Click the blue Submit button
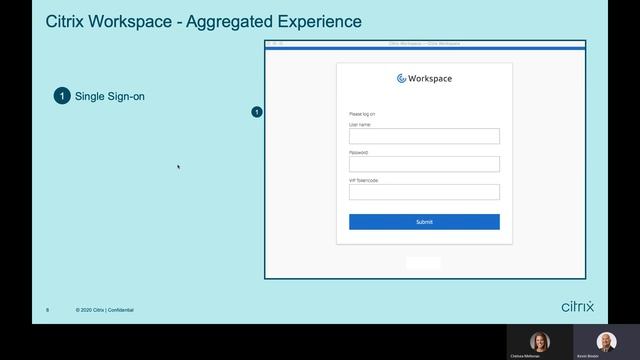The height and width of the screenshot is (360, 640). click(x=424, y=222)
